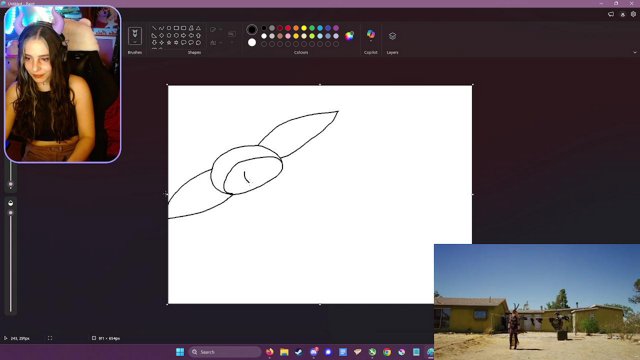Select Colour 2 white secondary swatch

(x=252, y=42)
